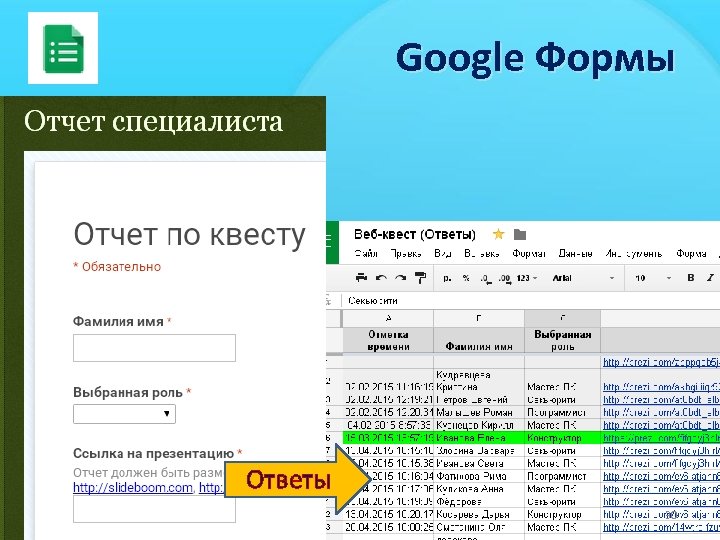The width and height of the screenshot is (720, 540).
Task: Open the Данные menu
Action: point(575,253)
